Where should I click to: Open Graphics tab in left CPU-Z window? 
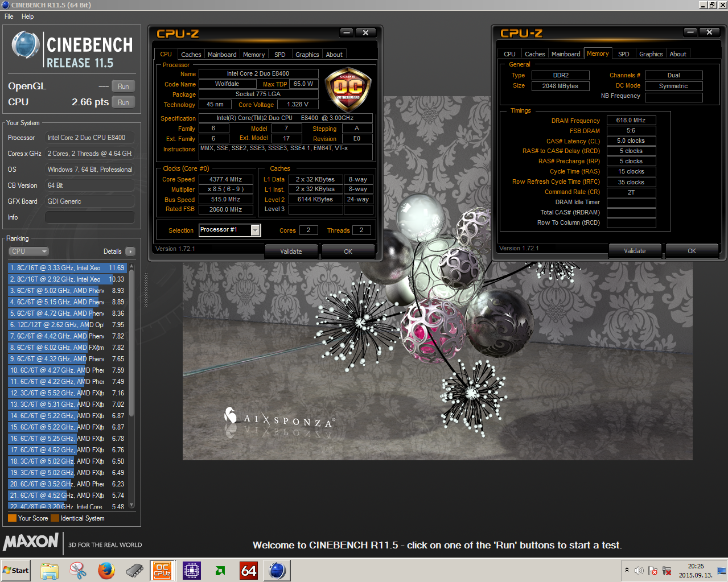click(x=307, y=55)
